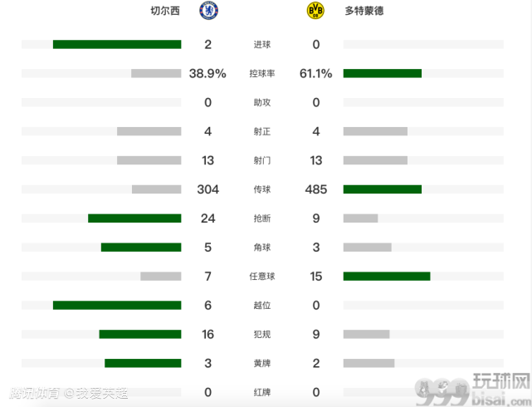Click the 玩球网 bisai.com watermark logo
532x407 pixels.
pos(472,390)
